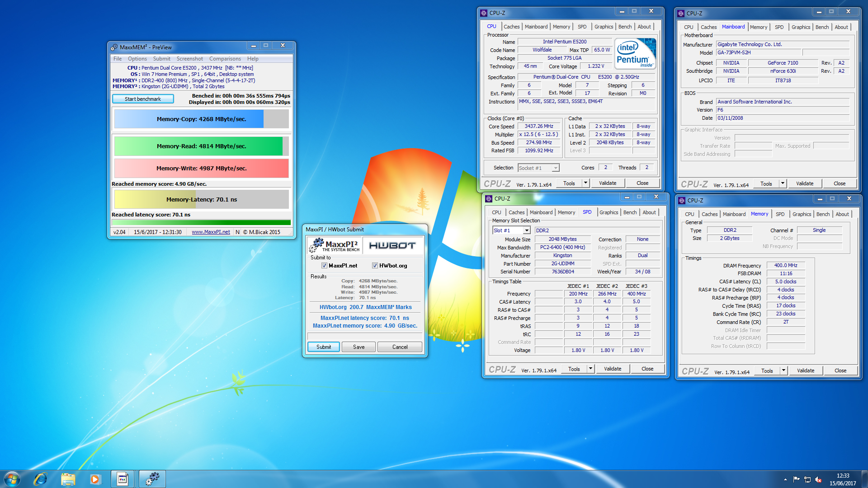868x488 pixels.
Task: Select the document-style app icon in the taskbar
Action: coord(123,479)
